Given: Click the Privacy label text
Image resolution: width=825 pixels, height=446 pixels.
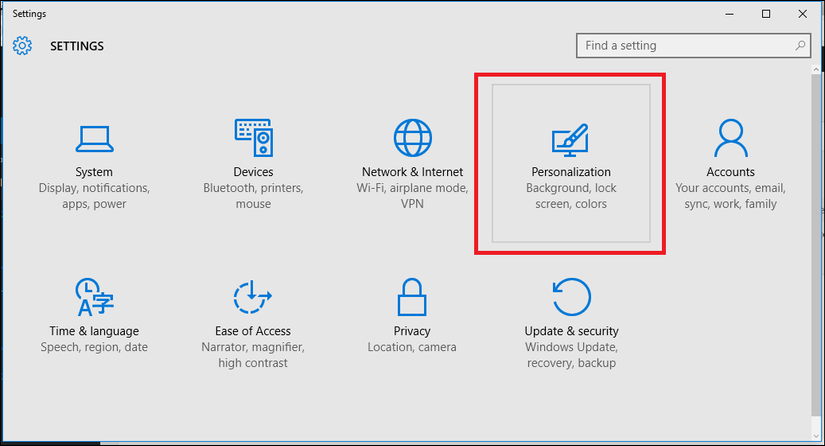Looking at the screenshot, I should click(412, 331).
